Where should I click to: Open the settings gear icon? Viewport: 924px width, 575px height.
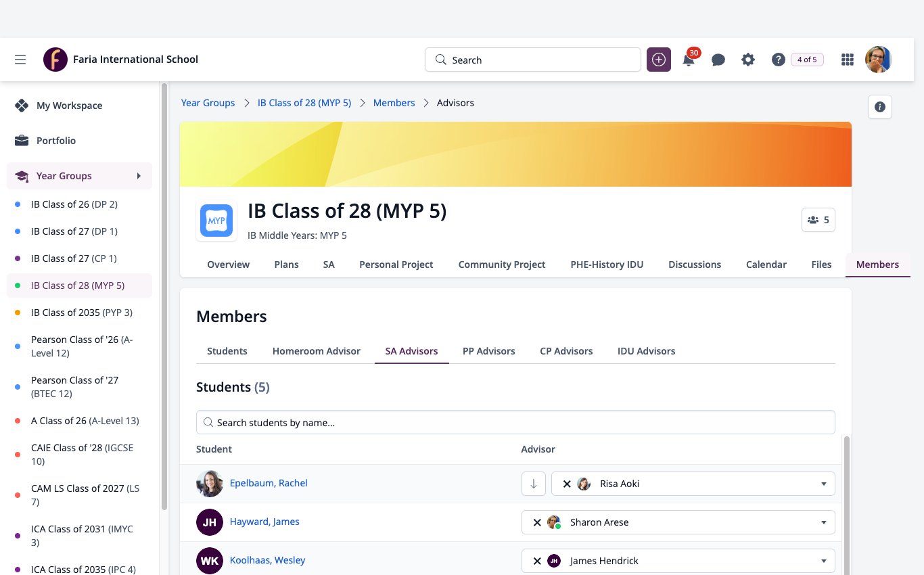coord(748,60)
